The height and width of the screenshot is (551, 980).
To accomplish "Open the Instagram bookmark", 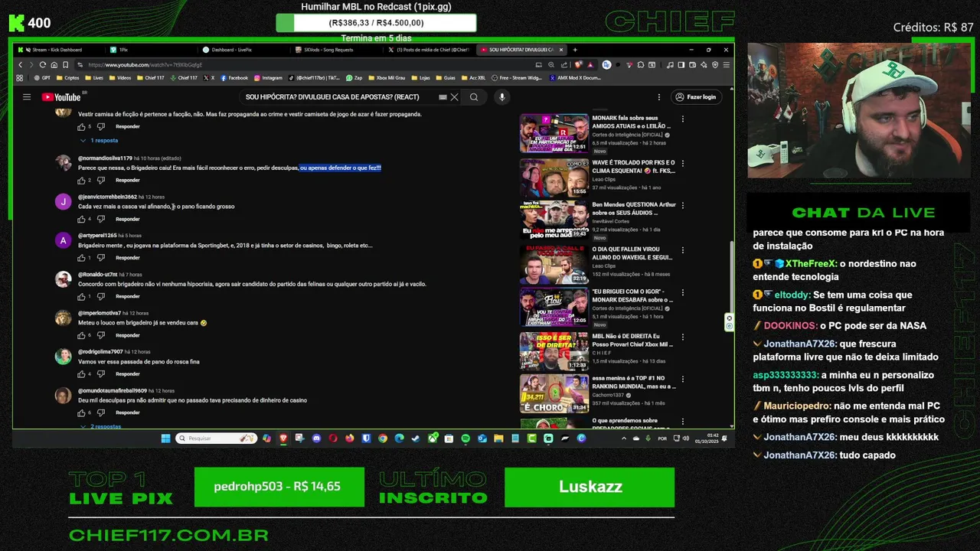I will click(x=269, y=78).
